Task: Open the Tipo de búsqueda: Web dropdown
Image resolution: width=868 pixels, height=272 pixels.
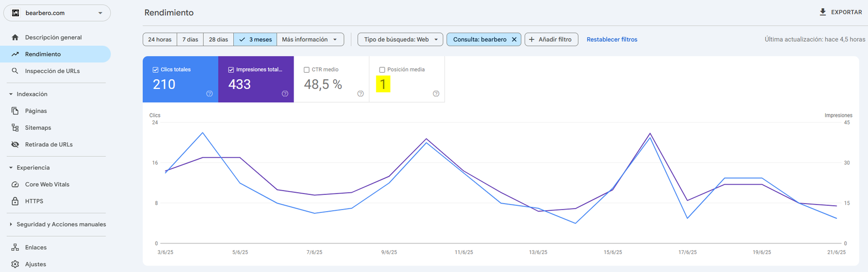Action: pyautogui.click(x=400, y=40)
